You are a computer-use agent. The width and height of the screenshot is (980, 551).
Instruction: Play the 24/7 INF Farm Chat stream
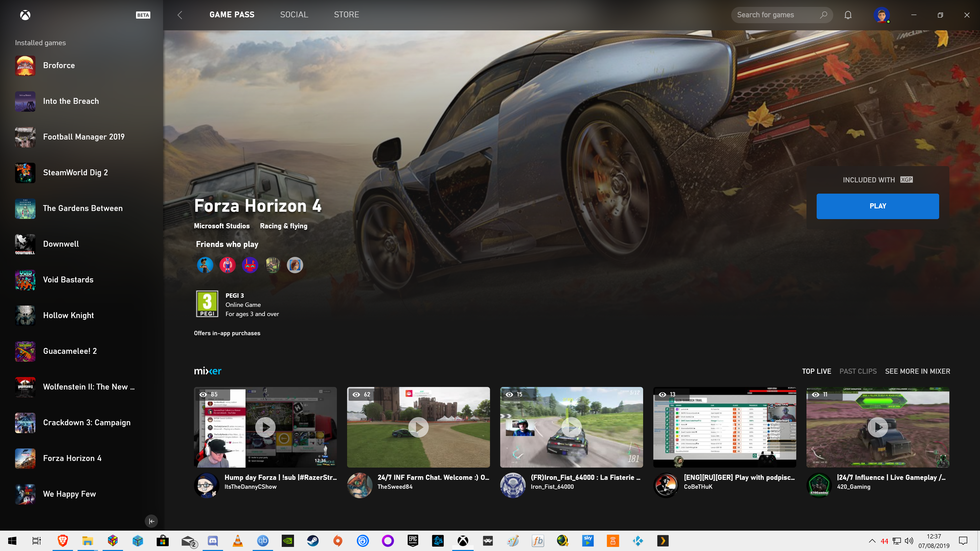(418, 427)
